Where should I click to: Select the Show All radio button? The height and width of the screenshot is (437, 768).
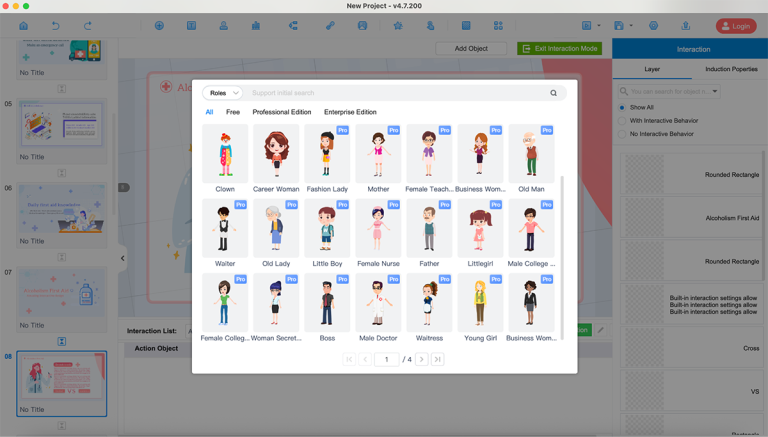click(622, 107)
